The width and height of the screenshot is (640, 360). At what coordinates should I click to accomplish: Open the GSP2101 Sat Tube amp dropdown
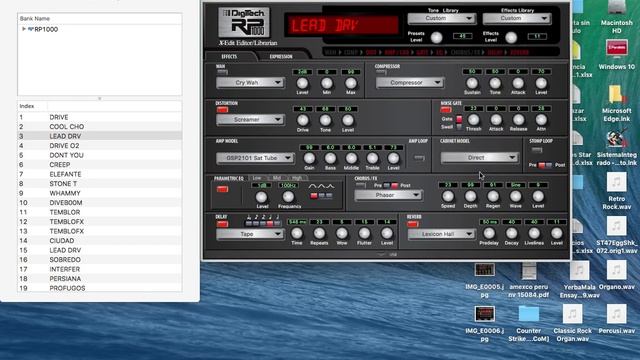[x=255, y=158]
